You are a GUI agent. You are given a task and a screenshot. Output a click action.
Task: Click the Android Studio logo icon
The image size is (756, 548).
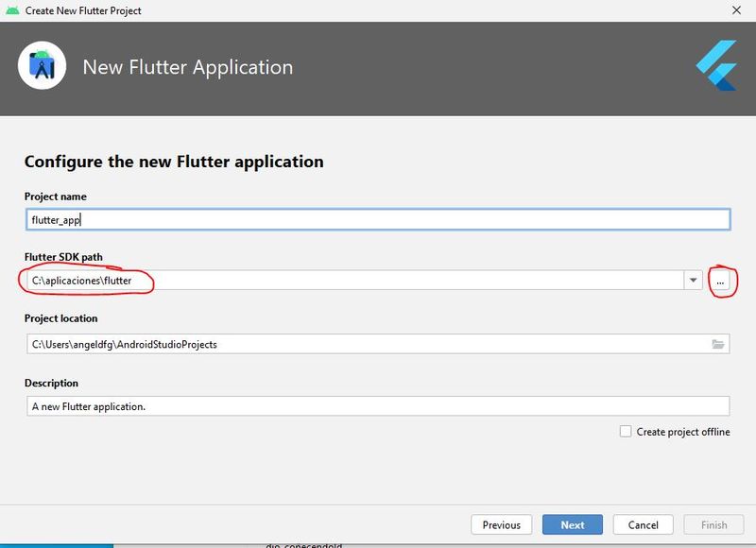(x=42, y=65)
